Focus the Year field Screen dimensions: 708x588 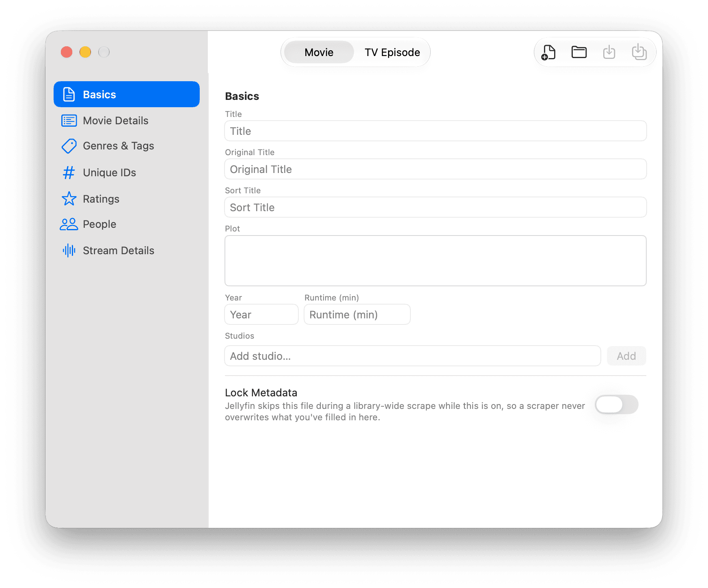(261, 314)
